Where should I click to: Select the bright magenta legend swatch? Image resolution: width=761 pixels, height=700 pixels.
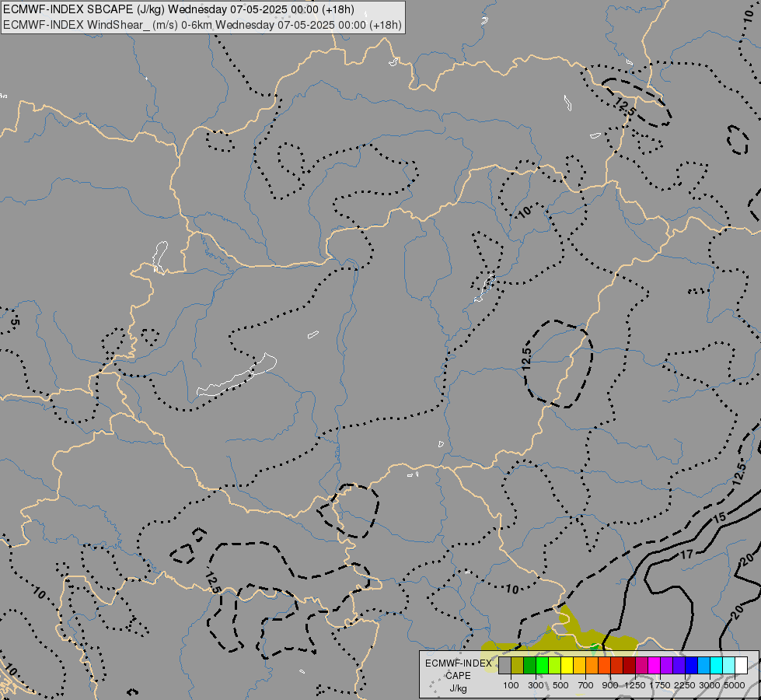655,665
